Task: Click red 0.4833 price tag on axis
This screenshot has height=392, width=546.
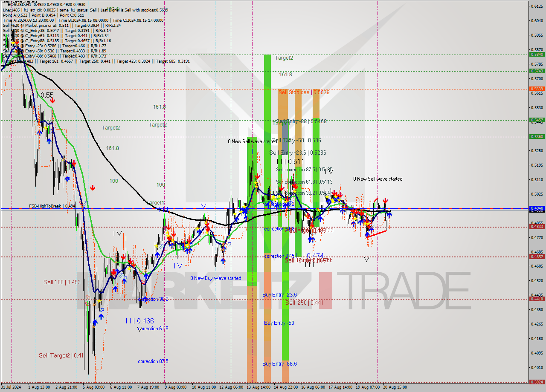Action: click(x=537, y=226)
